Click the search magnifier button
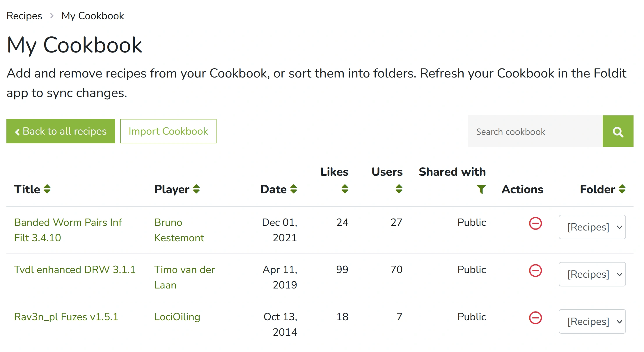 point(618,131)
